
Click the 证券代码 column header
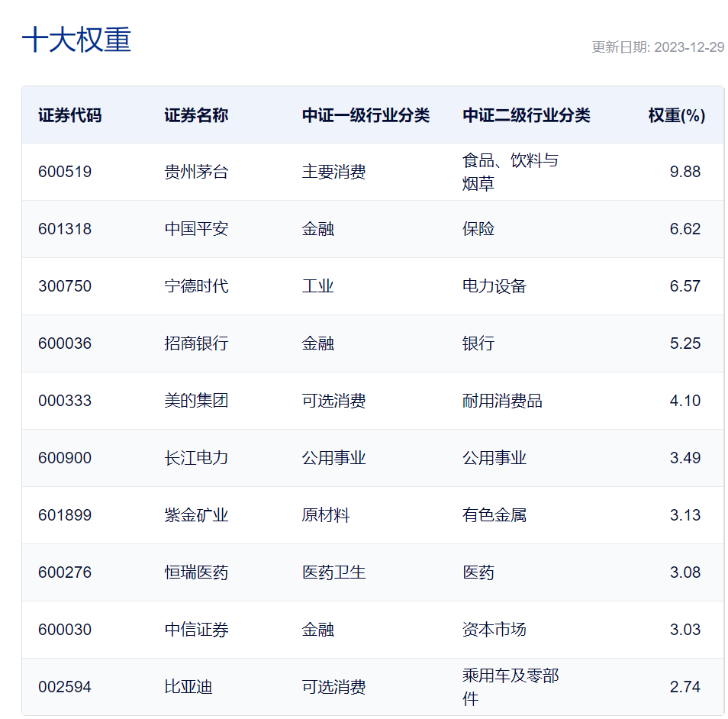(x=69, y=115)
